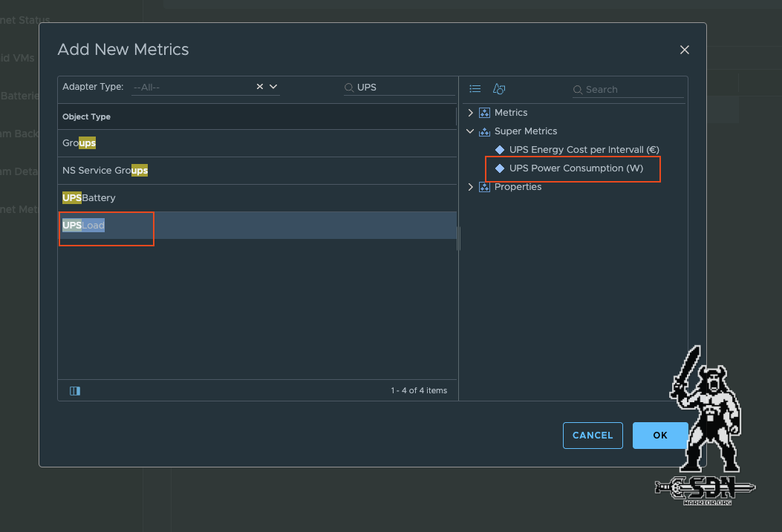Image resolution: width=782 pixels, height=532 pixels.
Task: Open the Adapter Type dropdown
Action: click(x=273, y=87)
